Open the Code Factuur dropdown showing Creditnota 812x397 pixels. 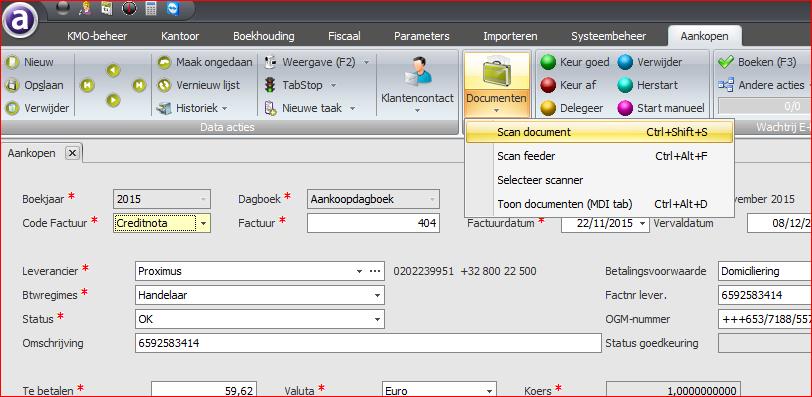[x=204, y=223]
